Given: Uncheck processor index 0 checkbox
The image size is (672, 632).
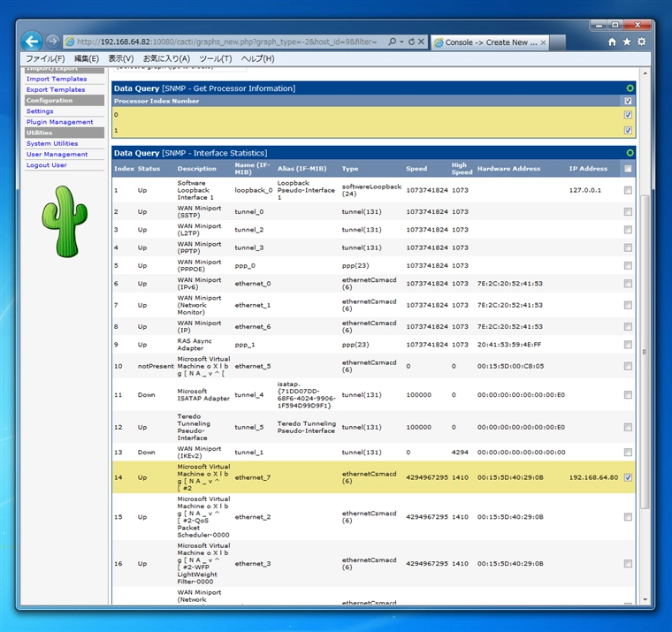Looking at the screenshot, I should click(x=628, y=115).
